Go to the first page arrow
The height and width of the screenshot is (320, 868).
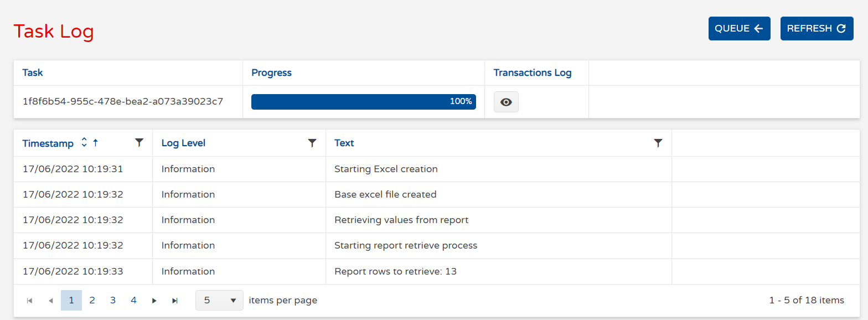point(30,301)
